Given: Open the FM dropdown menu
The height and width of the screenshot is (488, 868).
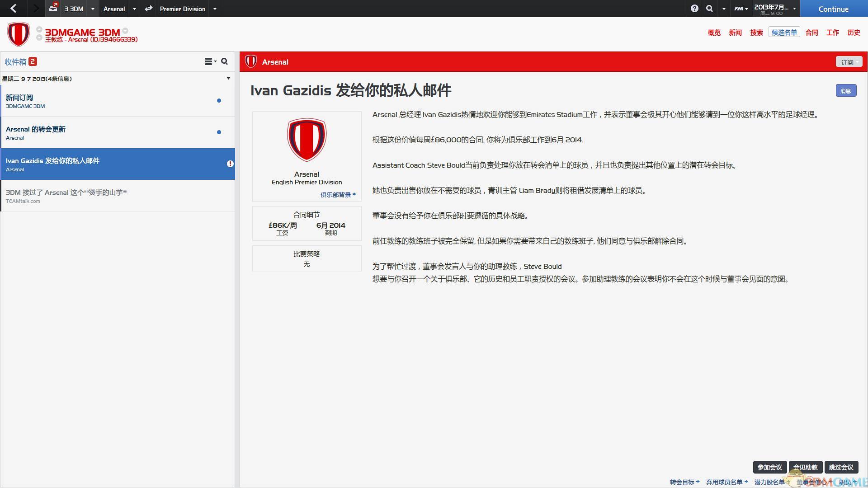Looking at the screenshot, I should click(740, 9).
